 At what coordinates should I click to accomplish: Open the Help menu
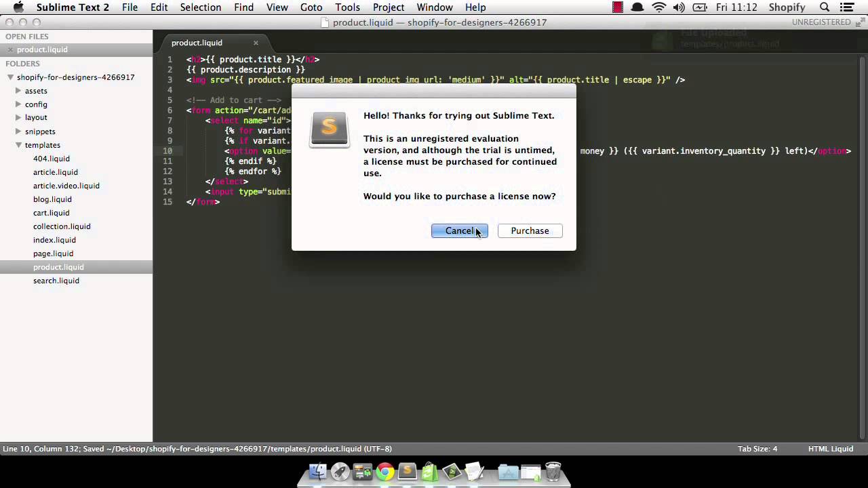[475, 7]
